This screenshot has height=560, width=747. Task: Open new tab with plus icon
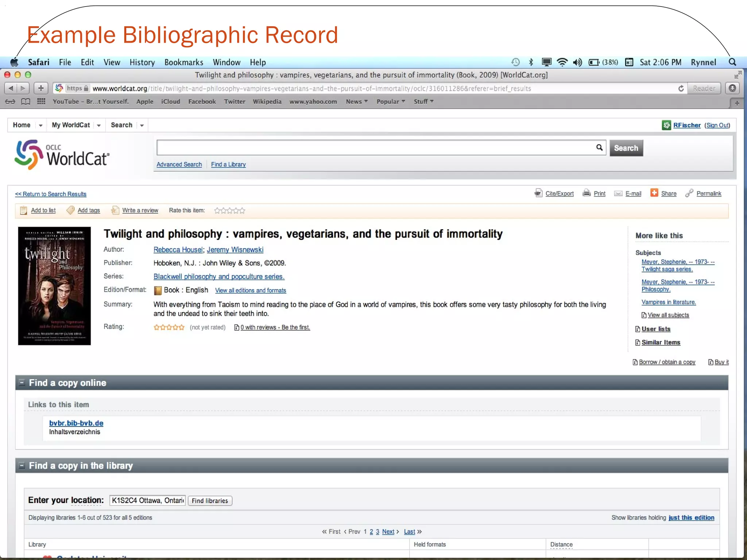point(737,104)
